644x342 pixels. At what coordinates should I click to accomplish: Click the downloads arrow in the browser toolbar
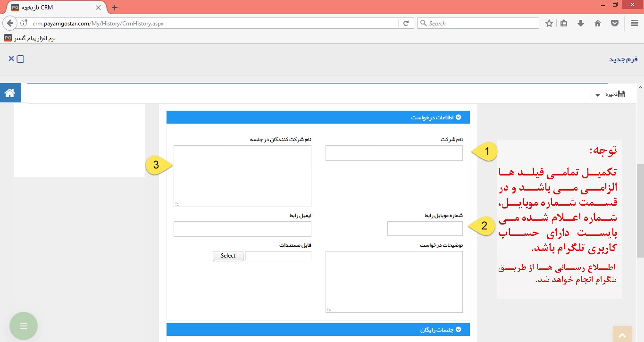[x=581, y=23]
